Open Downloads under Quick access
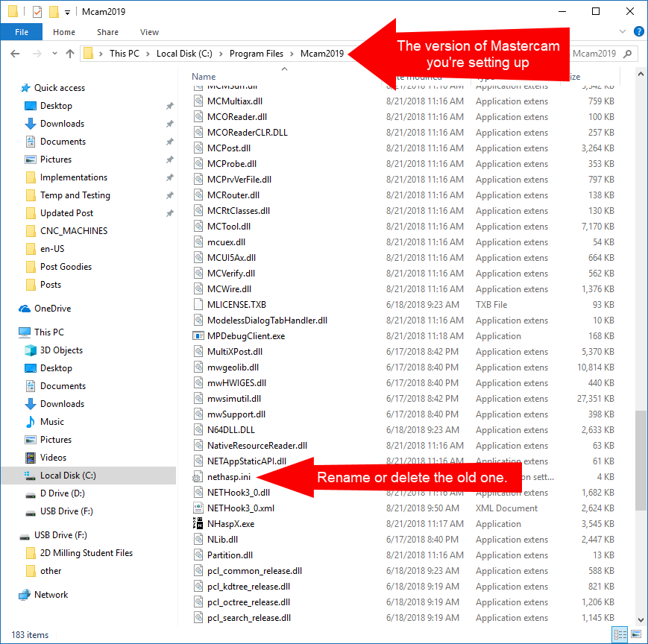 click(62, 124)
